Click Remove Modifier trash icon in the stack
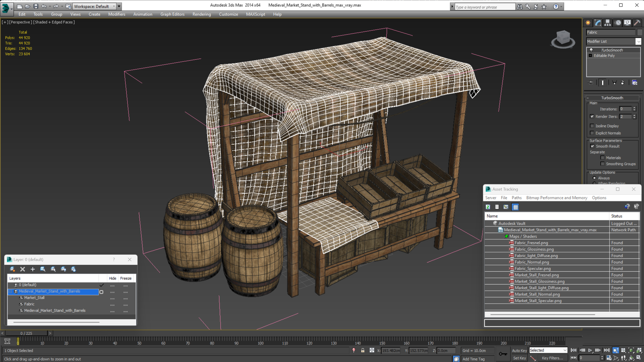The width and height of the screenshot is (644, 362). 623,83
